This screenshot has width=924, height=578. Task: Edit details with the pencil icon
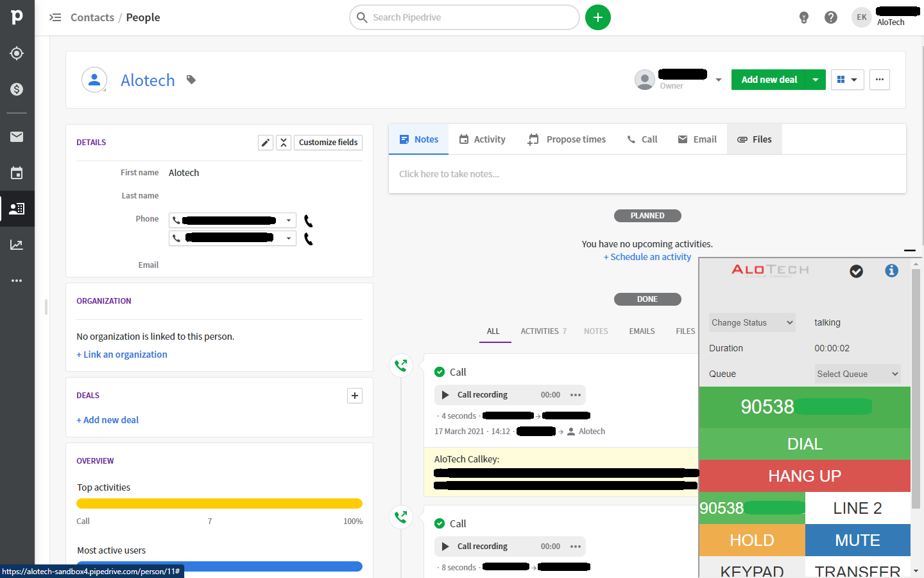[x=266, y=143]
